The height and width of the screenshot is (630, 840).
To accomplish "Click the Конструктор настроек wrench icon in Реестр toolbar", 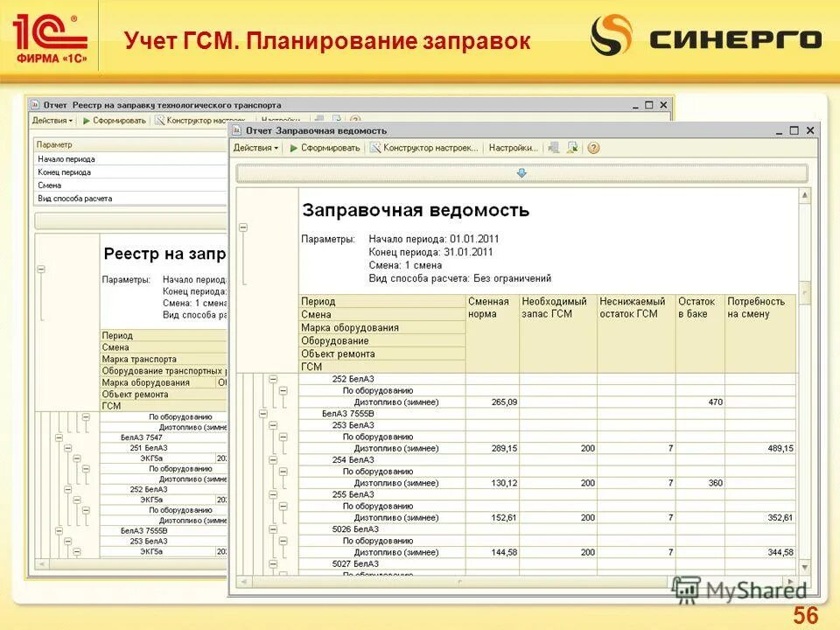I will [x=160, y=121].
